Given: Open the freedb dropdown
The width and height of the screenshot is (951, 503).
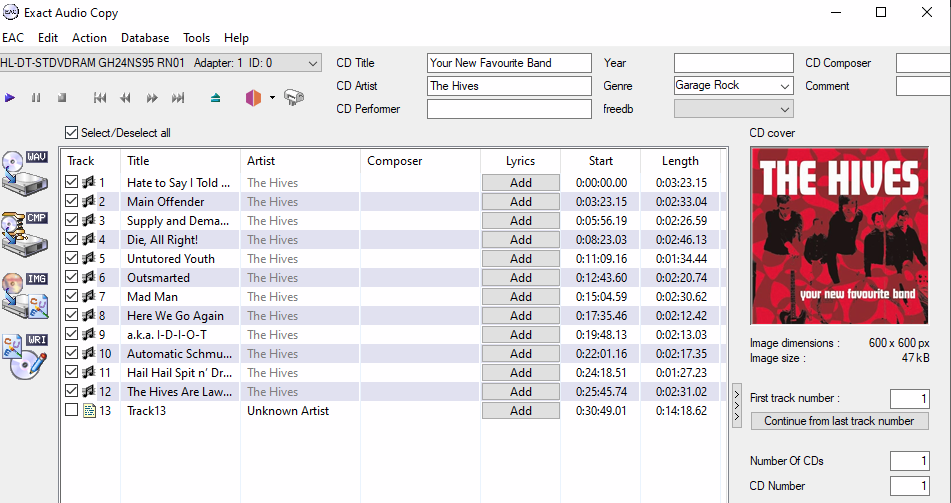Looking at the screenshot, I should 784,109.
